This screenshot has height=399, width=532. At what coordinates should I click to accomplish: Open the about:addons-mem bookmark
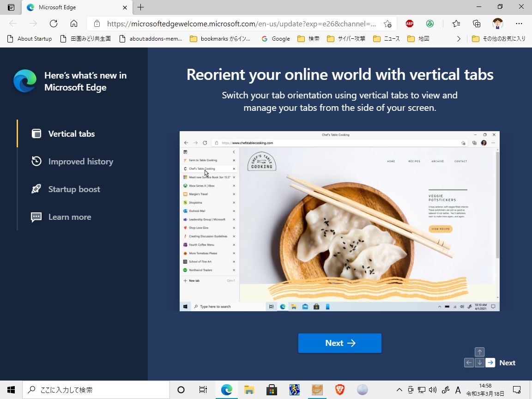(151, 39)
